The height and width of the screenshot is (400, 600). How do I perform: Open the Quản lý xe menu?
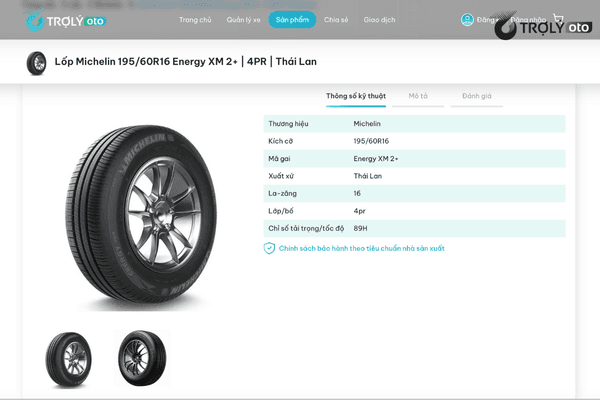[x=243, y=20]
